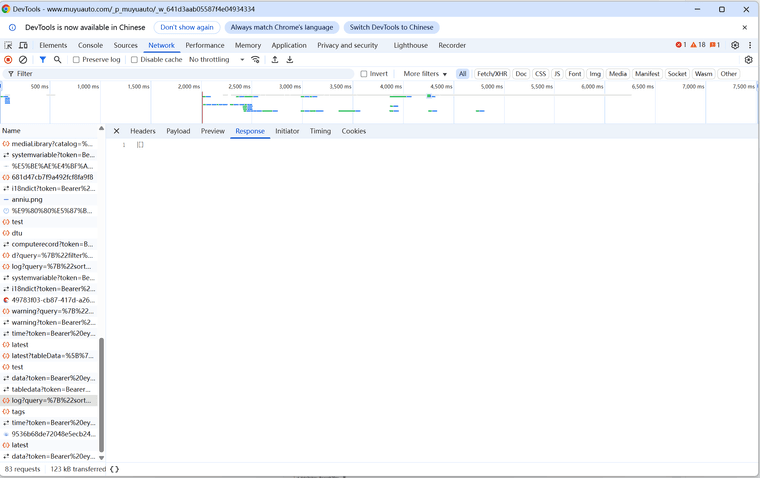Filter by Manifest requests
The height and width of the screenshot is (478, 760).
[x=647, y=74]
